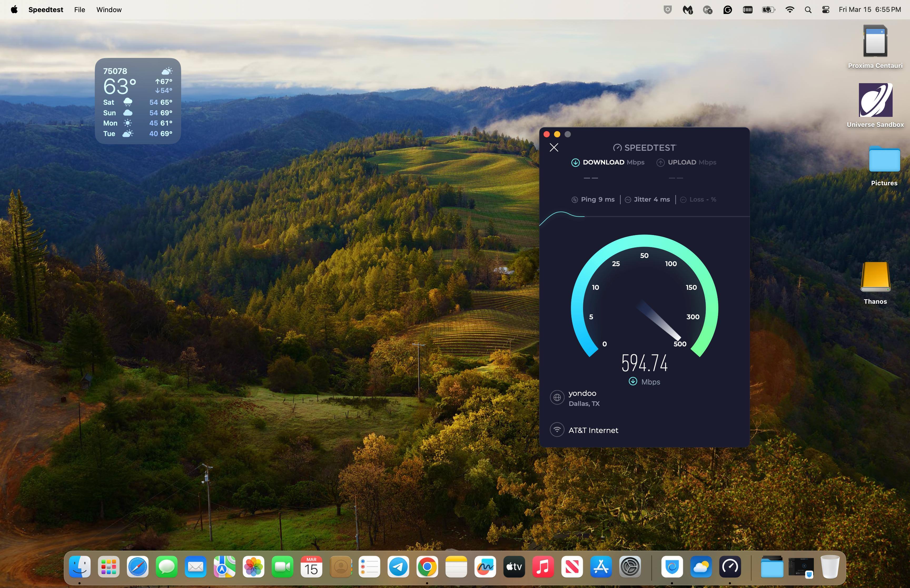Click the Wi-Fi status menu bar icon

[790, 9]
